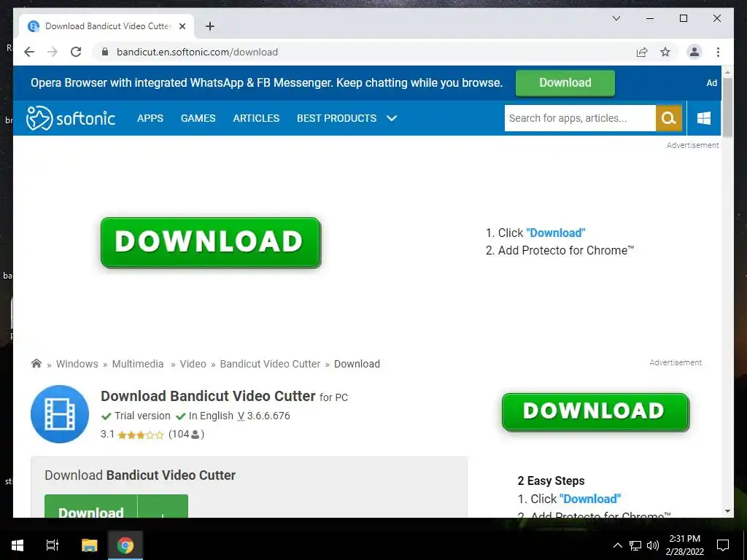Screen dimensions: 747x560
Task: Click the Chrome taskbar icon
Action: pos(125,545)
